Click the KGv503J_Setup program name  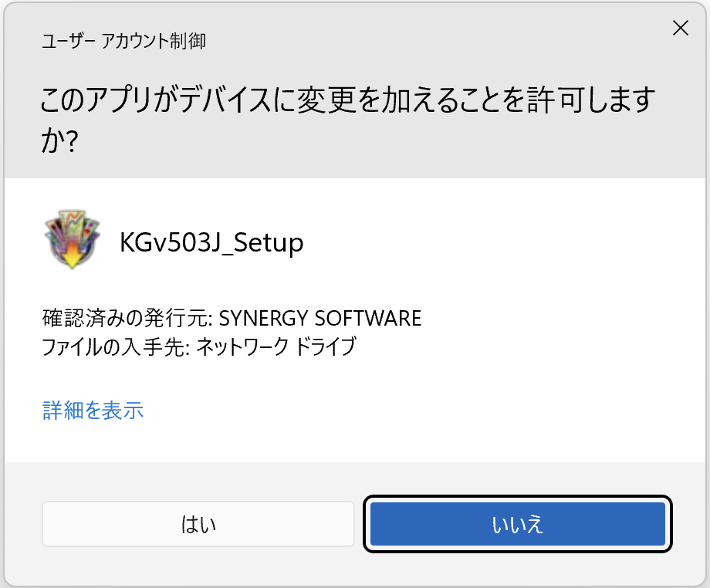[211, 243]
